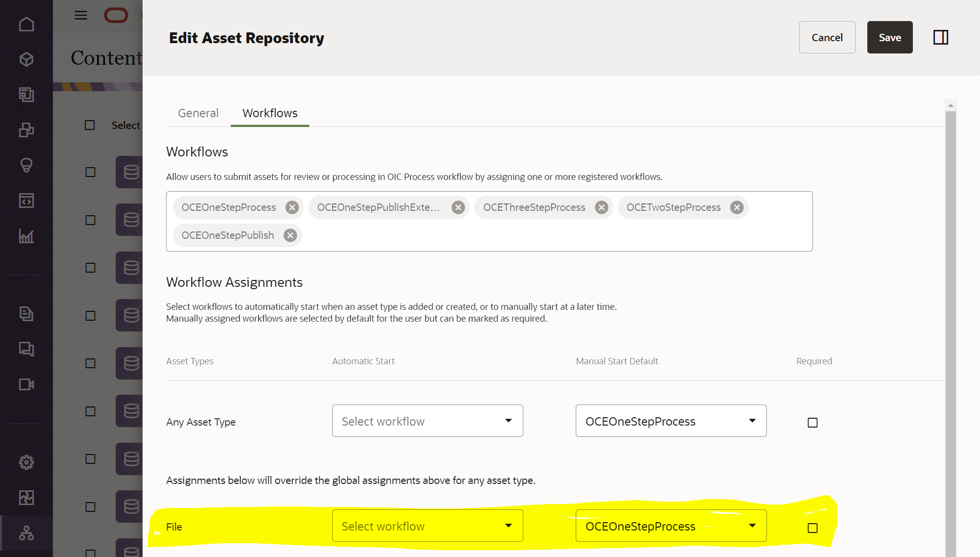The image size is (980, 557).
Task: Click the Asset Types column header
Action: pyautogui.click(x=190, y=361)
